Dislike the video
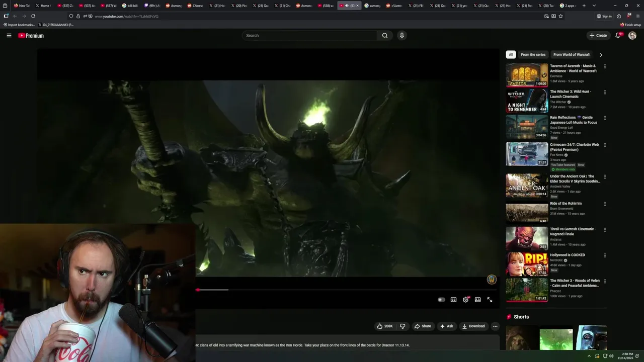Screen dimensions: 644x362 coord(403,326)
